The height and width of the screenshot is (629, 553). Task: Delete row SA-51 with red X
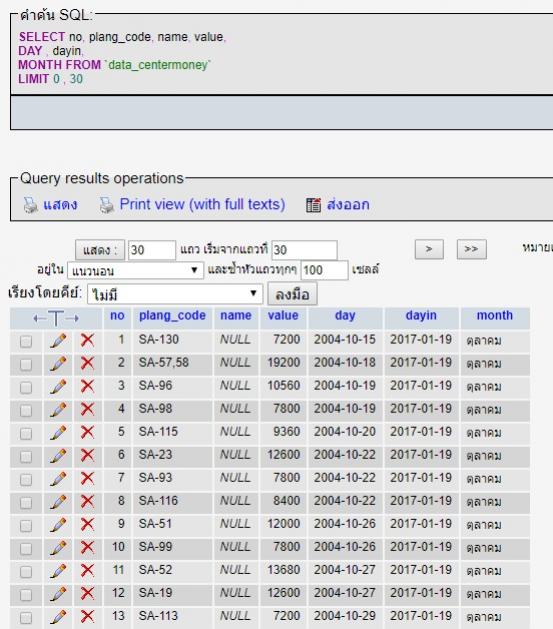pos(87,525)
